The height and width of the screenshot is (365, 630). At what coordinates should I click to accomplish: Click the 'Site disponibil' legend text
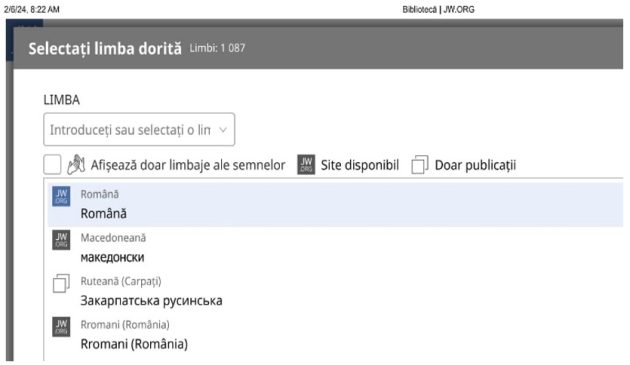click(360, 165)
